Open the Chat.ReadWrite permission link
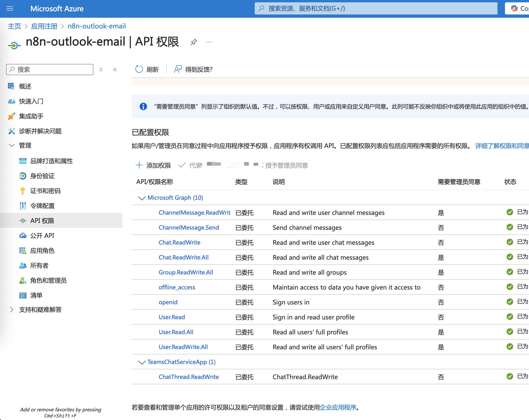529x420 pixels. click(x=179, y=242)
